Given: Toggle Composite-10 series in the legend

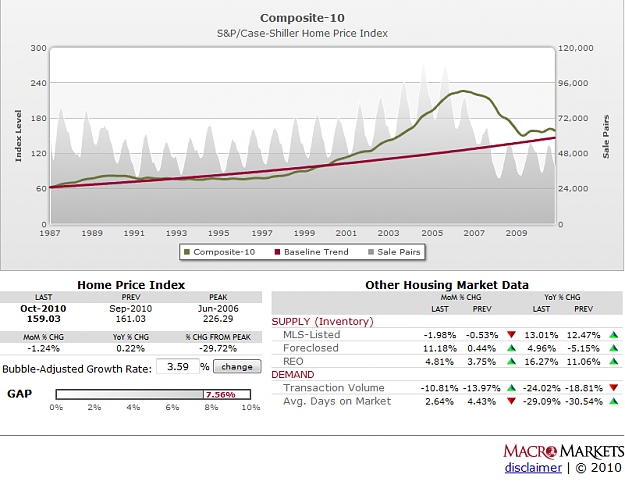Looking at the screenshot, I should [x=219, y=252].
